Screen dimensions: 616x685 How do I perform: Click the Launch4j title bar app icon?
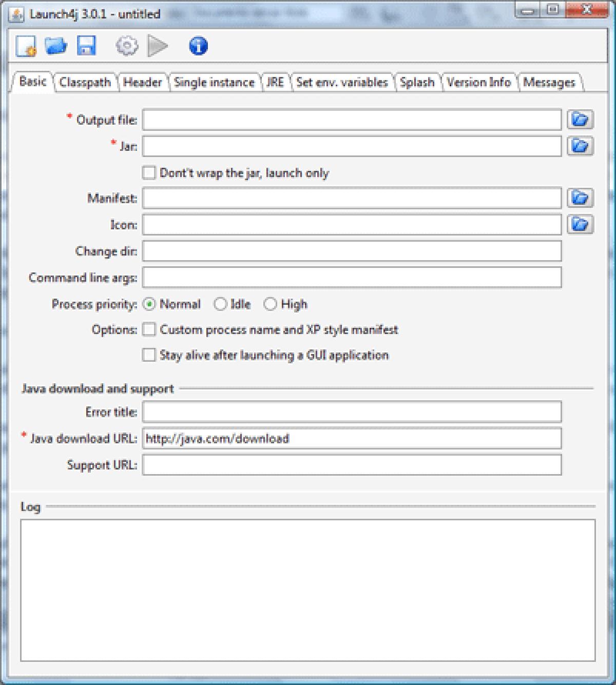pos(16,14)
